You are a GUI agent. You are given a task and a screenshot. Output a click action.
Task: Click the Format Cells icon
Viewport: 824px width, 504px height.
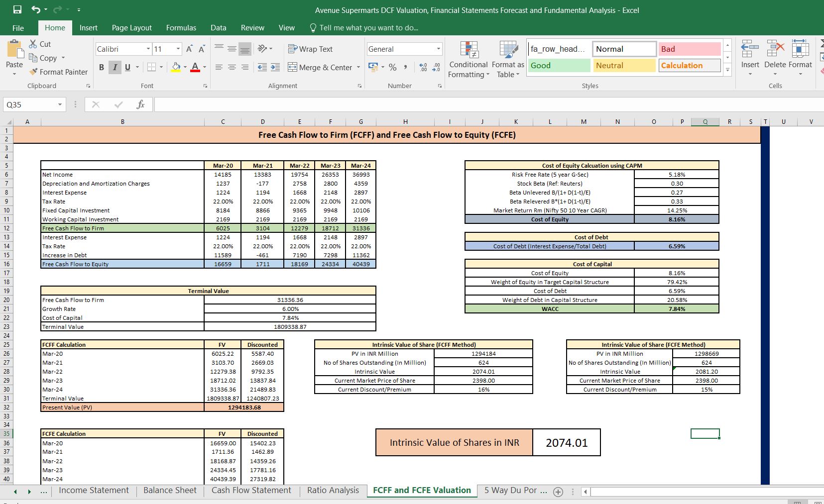pos(800,49)
